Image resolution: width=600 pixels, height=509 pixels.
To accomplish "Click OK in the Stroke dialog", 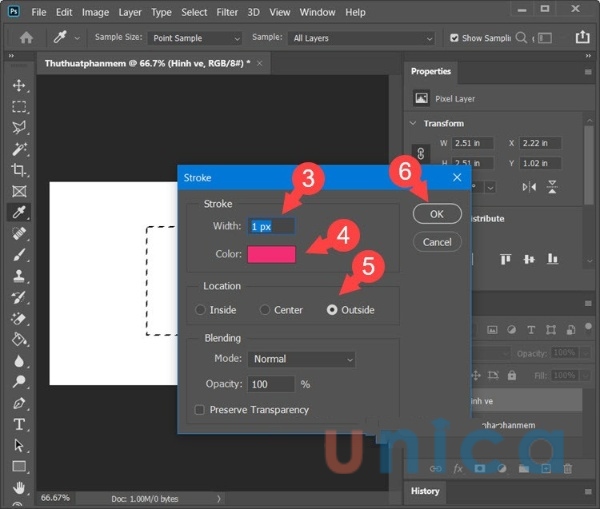I will tap(437, 214).
